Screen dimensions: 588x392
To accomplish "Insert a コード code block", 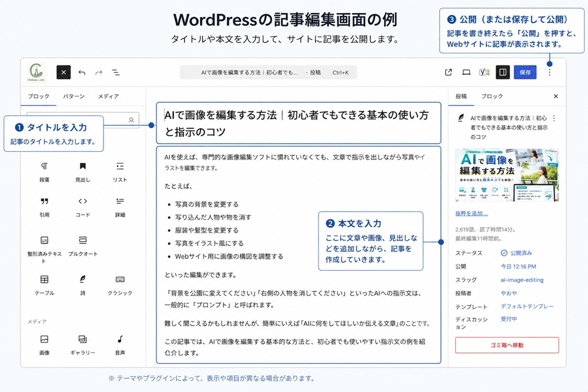I will tap(82, 207).
